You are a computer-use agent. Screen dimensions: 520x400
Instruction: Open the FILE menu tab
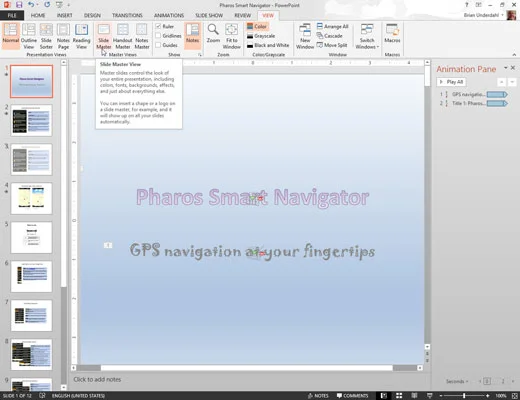click(x=12, y=15)
